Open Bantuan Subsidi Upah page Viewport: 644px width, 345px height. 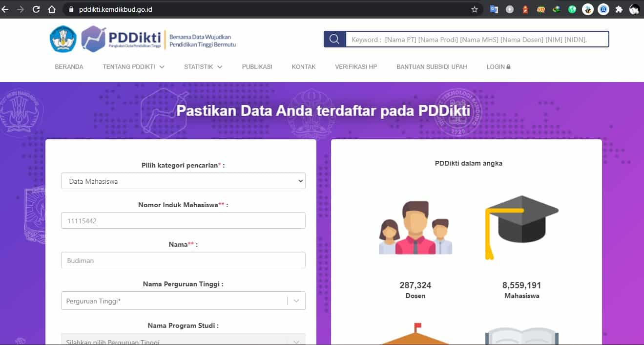[432, 67]
